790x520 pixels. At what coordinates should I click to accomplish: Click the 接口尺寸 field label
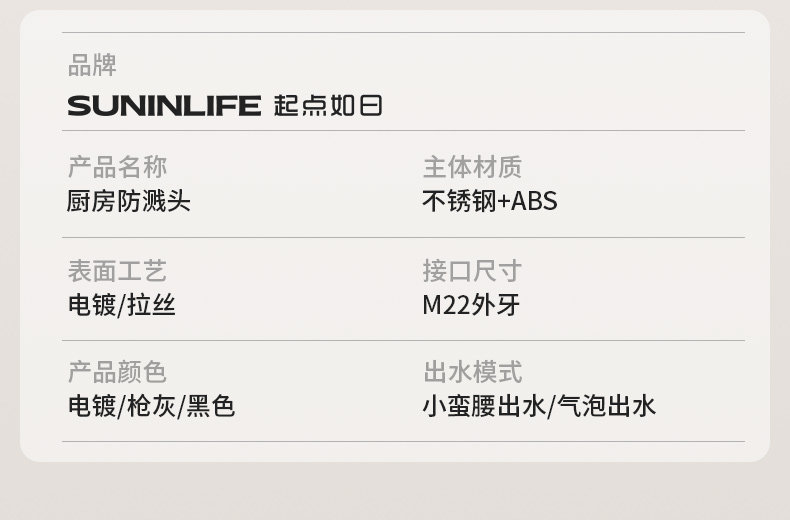(472, 270)
